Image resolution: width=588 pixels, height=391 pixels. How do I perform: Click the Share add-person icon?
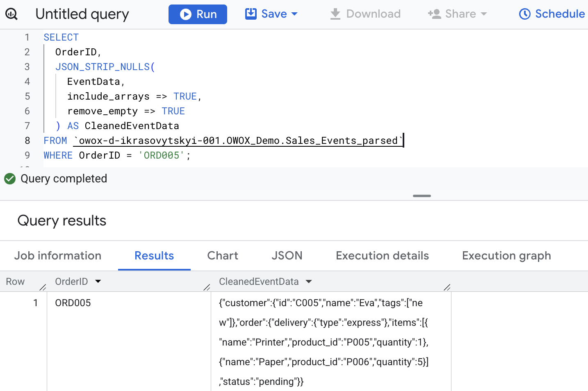click(434, 14)
